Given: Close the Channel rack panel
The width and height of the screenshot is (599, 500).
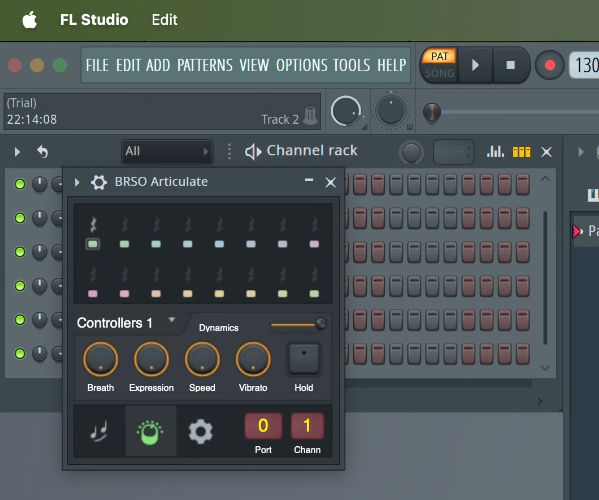Looking at the screenshot, I should coord(547,152).
